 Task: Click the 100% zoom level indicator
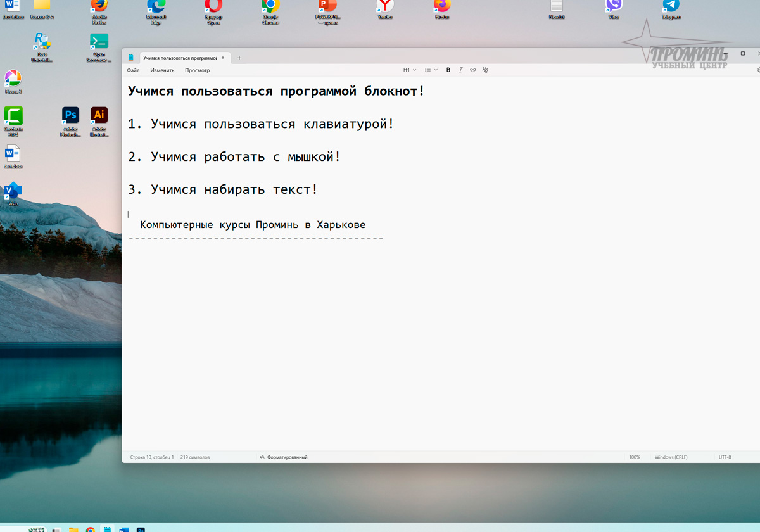(634, 457)
